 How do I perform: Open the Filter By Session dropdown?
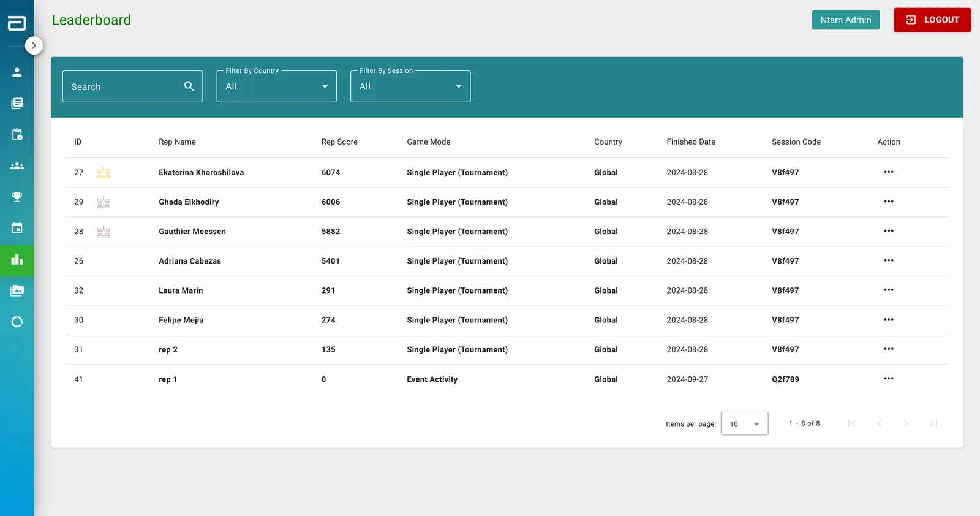[x=410, y=86]
